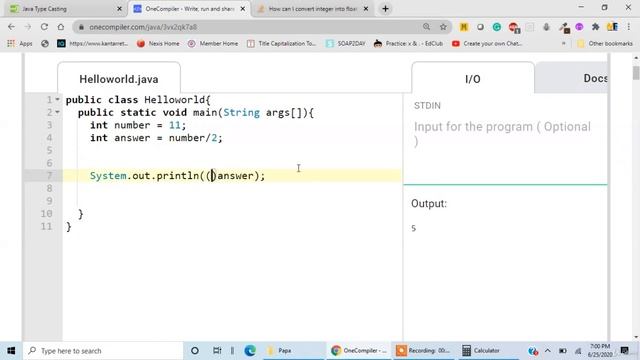The width and height of the screenshot is (640, 360).
Task: Show more bookmarks with the chevron
Action: (564, 43)
